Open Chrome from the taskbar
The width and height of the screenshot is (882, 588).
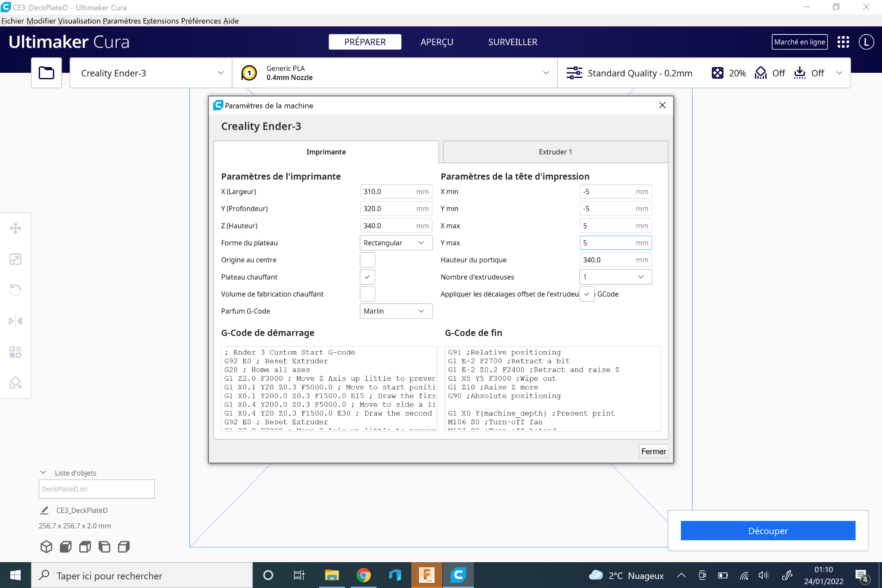pyautogui.click(x=363, y=575)
